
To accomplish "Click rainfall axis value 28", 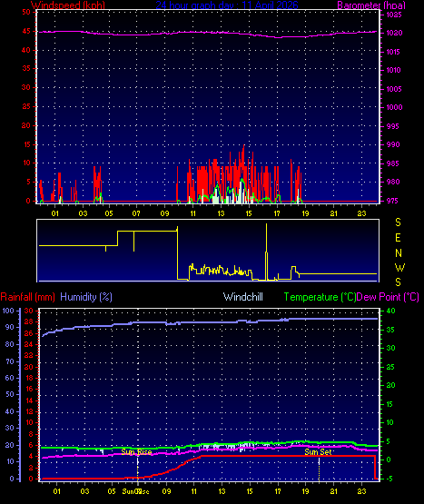I will coord(29,321).
